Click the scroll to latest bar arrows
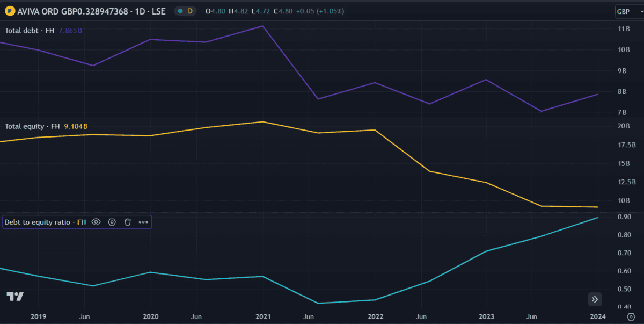 coord(595,299)
